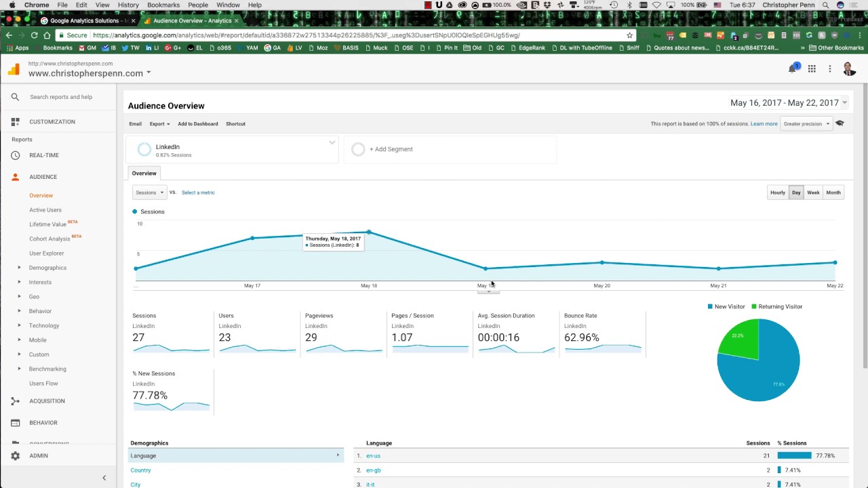Click the Admin gear icon

[15, 456]
